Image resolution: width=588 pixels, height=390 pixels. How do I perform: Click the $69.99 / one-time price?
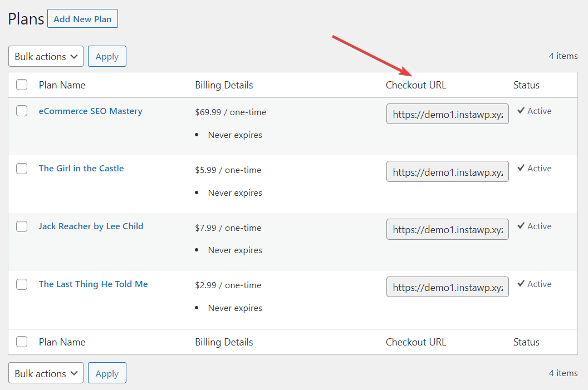[x=231, y=112]
